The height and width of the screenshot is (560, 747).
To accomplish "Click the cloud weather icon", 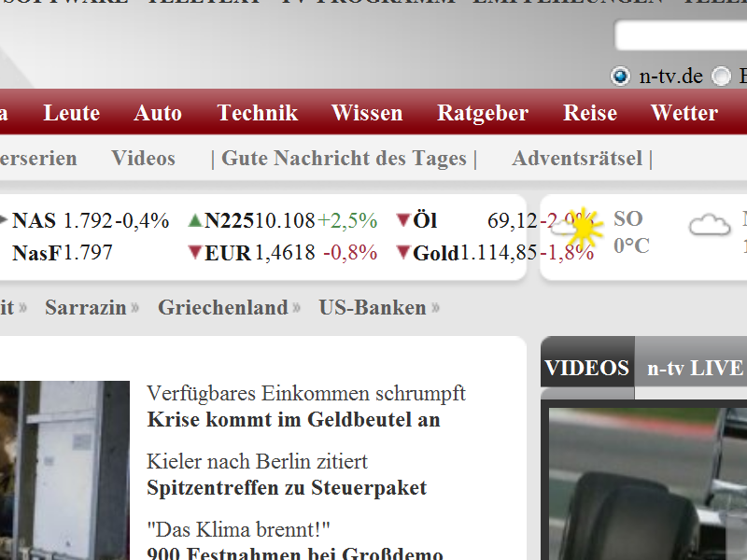I will pyautogui.click(x=710, y=225).
